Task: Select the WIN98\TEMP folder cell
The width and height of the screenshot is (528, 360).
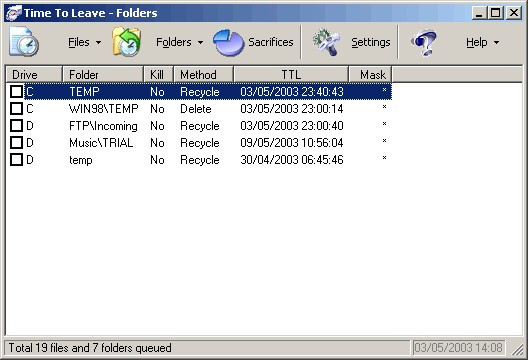Action: coord(104,109)
